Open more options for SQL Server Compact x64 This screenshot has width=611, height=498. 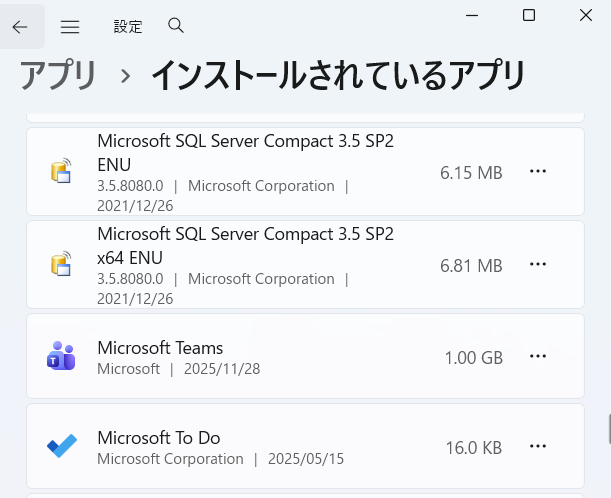click(x=538, y=264)
